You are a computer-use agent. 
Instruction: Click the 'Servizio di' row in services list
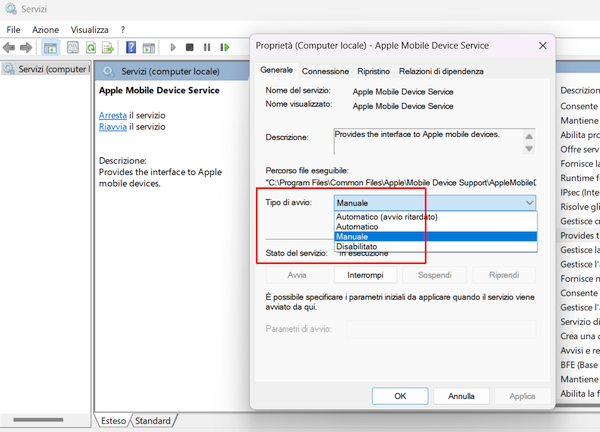[x=579, y=322]
